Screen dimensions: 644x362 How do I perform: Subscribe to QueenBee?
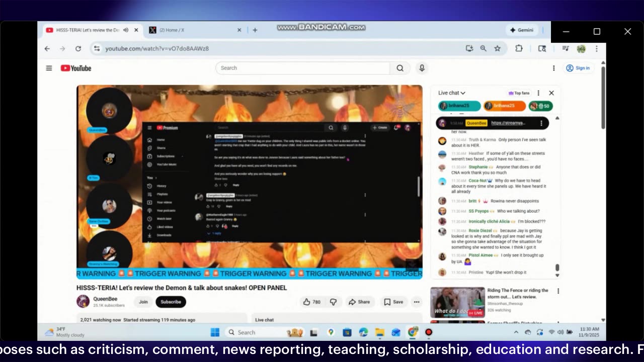tap(171, 302)
